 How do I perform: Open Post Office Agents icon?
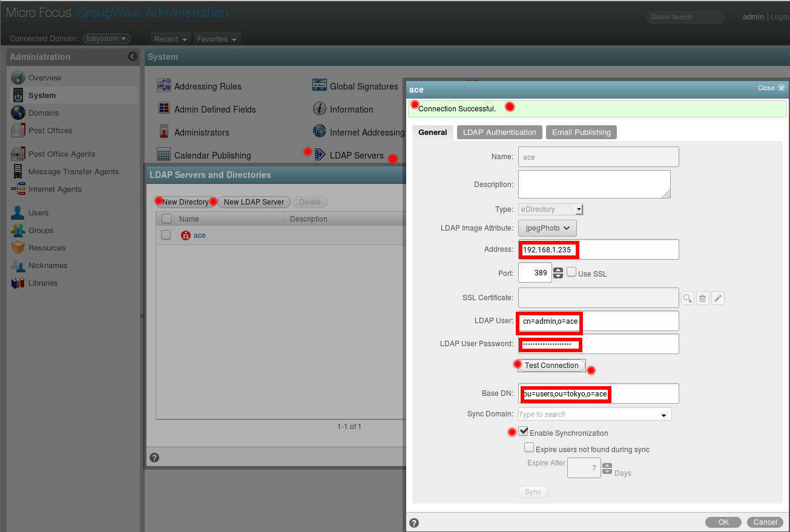point(18,154)
